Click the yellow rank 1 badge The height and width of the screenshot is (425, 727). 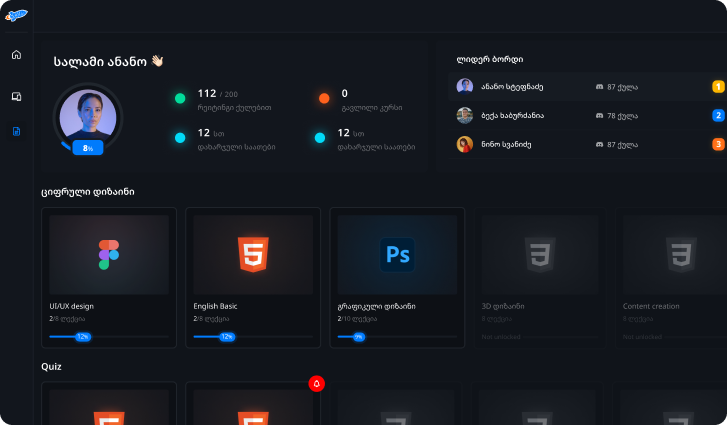tap(718, 87)
